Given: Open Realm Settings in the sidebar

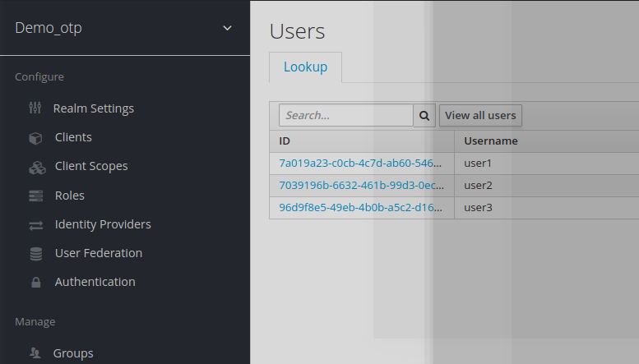Looking at the screenshot, I should [x=93, y=108].
